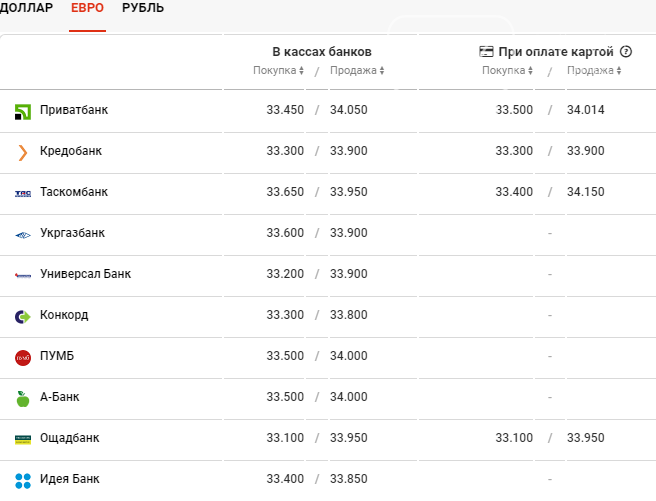This screenshot has height=501, width=656.
Task: Click the Таскомбанк logo icon
Action: tap(23, 193)
